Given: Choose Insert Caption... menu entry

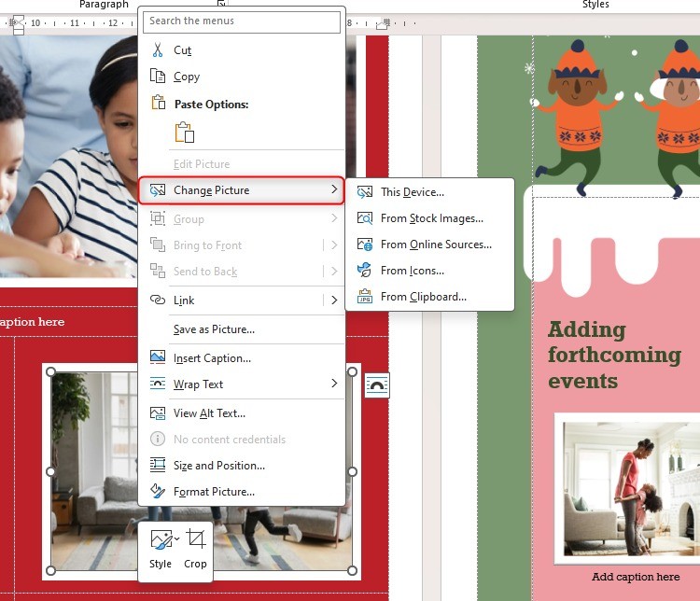Looking at the screenshot, I should 242,358.
